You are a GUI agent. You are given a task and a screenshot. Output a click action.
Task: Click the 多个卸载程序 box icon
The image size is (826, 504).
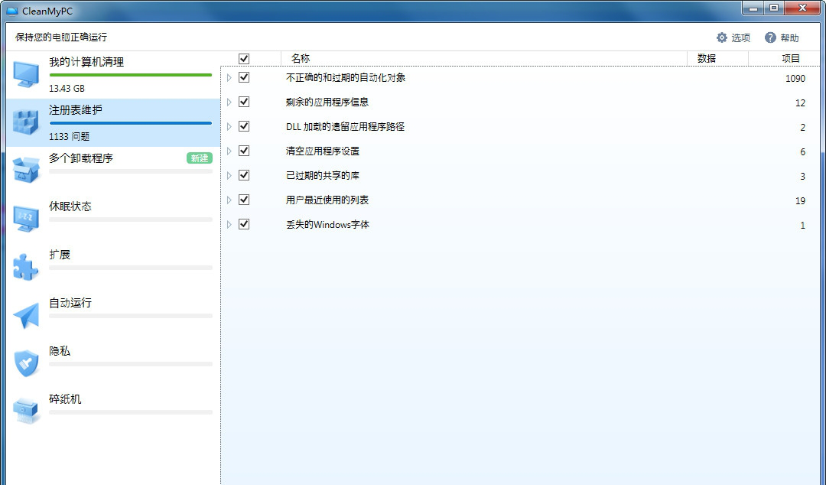(26, 170)
